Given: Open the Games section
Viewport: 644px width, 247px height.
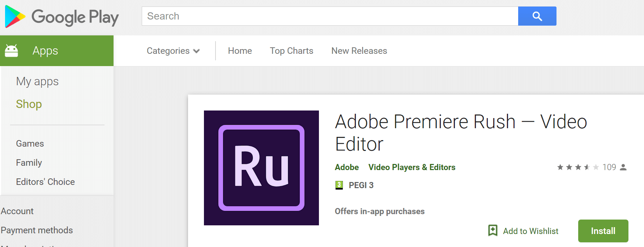Looking at the screenshot, I should click(30, 144).
